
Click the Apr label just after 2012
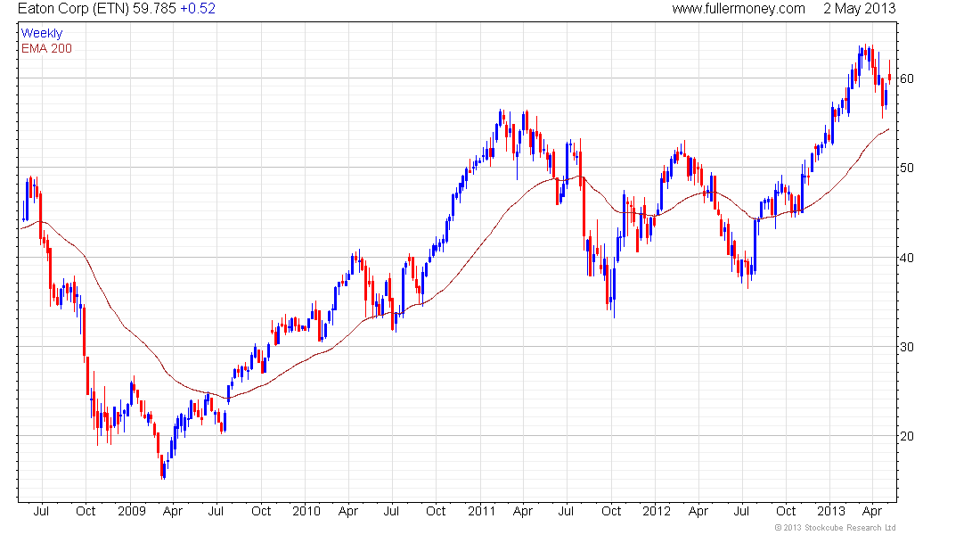[x=698, y=511]
